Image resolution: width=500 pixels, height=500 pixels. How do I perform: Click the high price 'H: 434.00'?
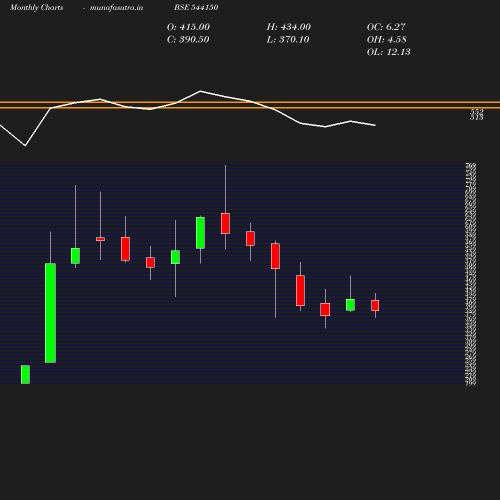pos(288,27)
